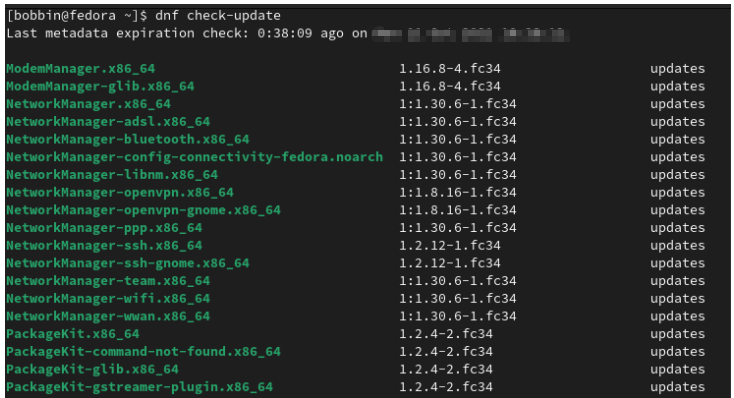This screenshot has width=734, height=398.
Task: Click ModemManager version 1.16.8-4.fc34 on first row
Action: (450, 69)
